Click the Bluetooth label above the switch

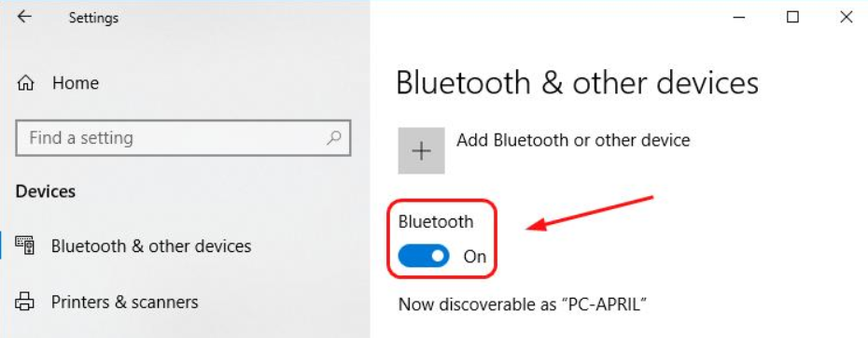(436, 221)
